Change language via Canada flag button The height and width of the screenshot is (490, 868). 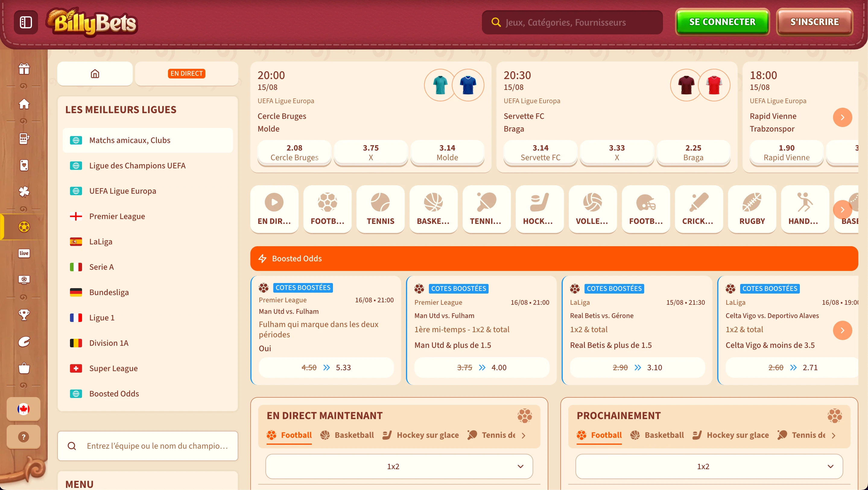coord(24,409)
